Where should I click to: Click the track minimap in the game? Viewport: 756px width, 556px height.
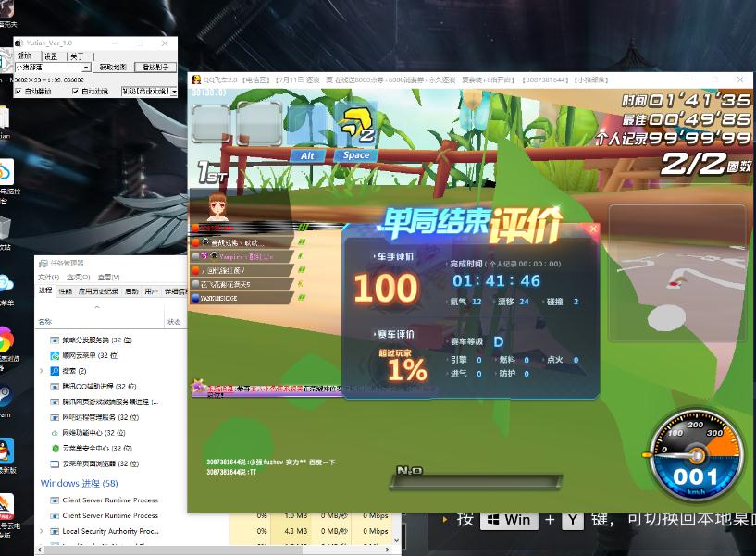678,274
